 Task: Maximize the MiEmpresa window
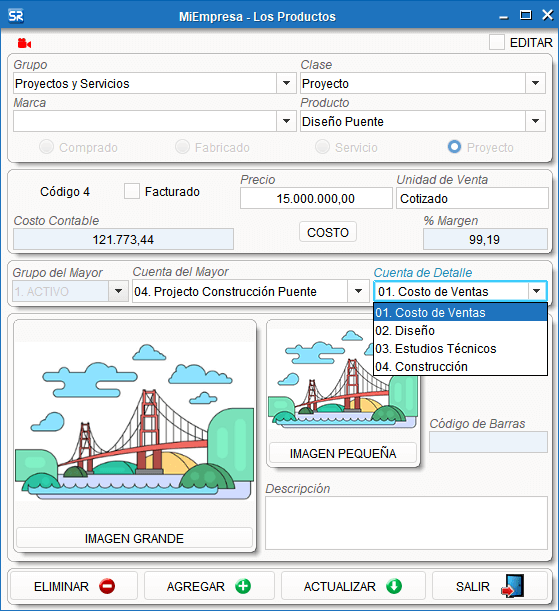click(x=525, y=16)
